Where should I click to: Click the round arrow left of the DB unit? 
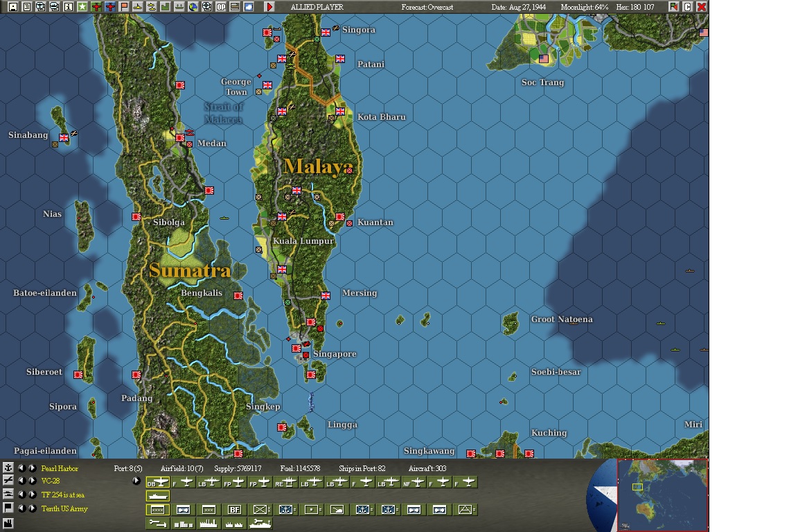click(136, 481)
